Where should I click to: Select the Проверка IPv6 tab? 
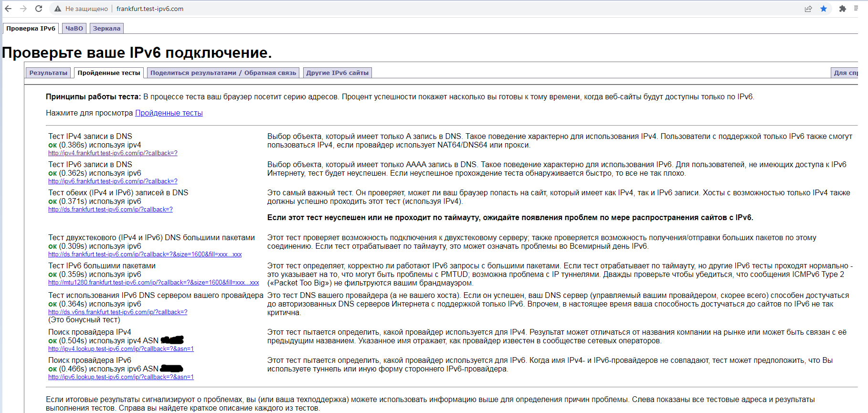click(x=31, y=28)
